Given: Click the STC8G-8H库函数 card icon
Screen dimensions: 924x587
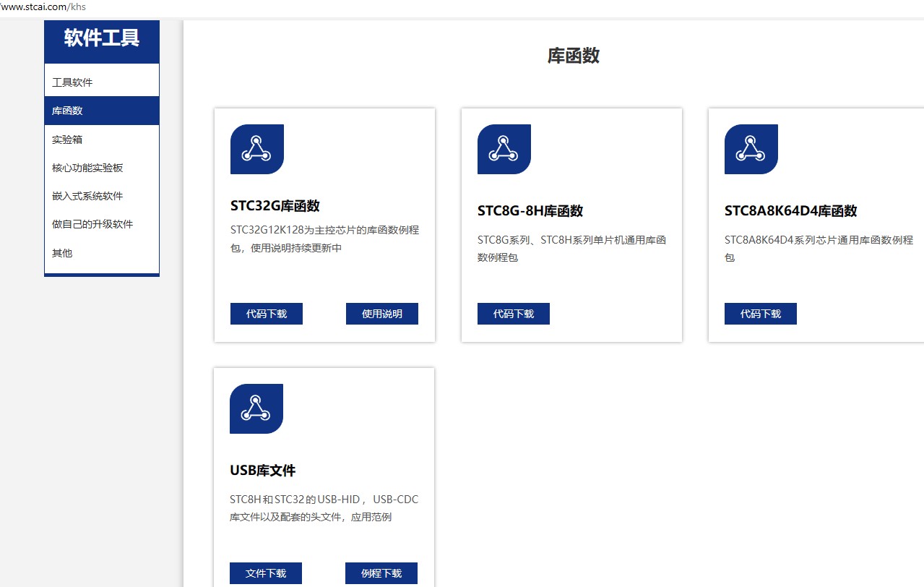Looking at the screenshot, I should (504, 149).
